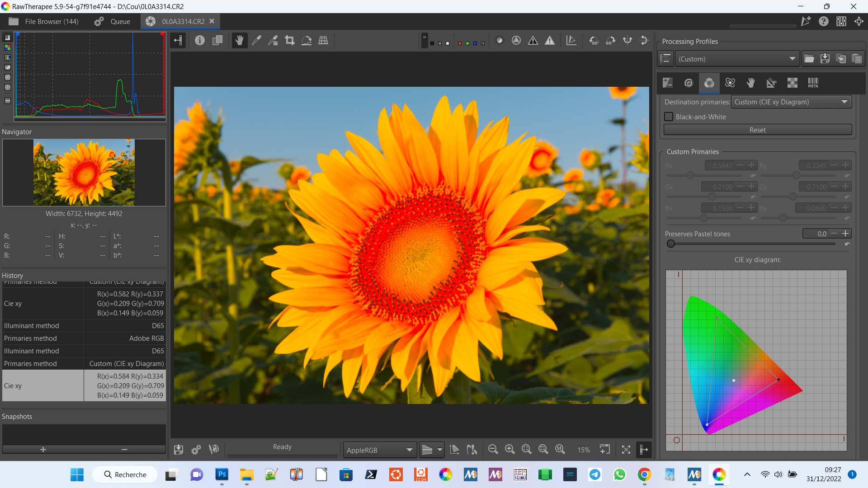The width and height of the screenshot is (868, 488).
Task: Click the Reset button
Action: (x=757, y=130)
